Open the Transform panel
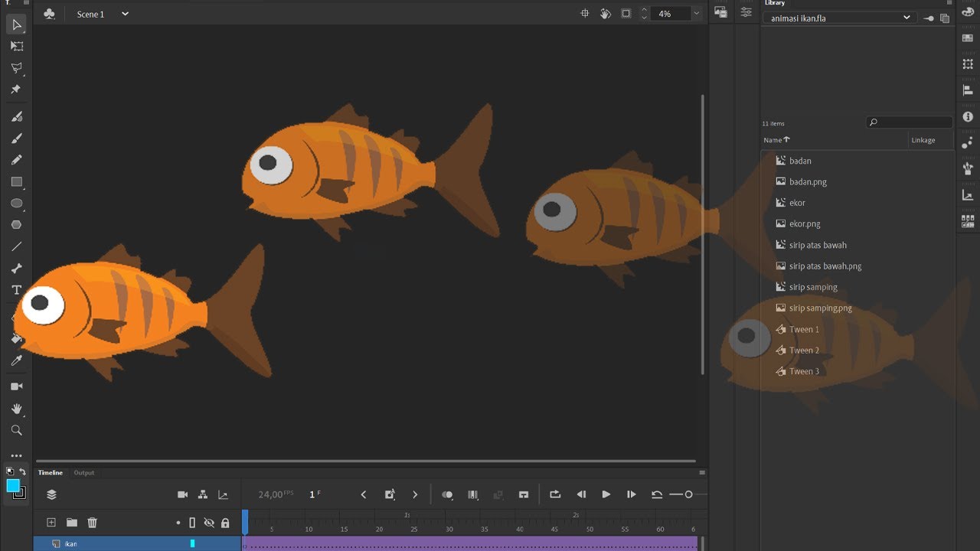 point(968,64)
